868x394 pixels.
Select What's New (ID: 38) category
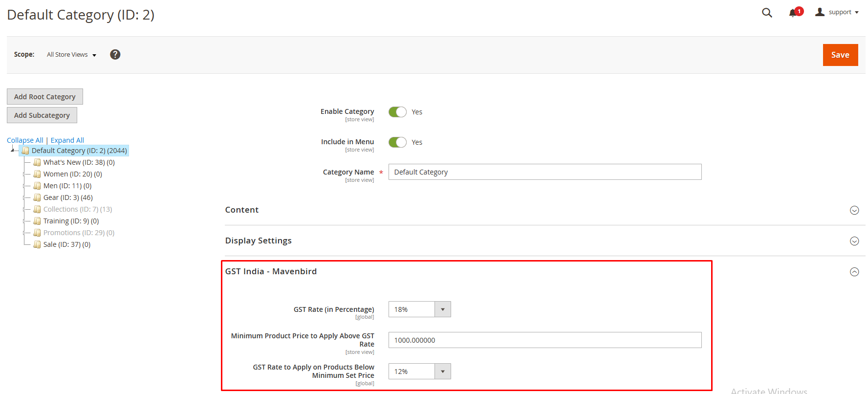click(79, 162)
